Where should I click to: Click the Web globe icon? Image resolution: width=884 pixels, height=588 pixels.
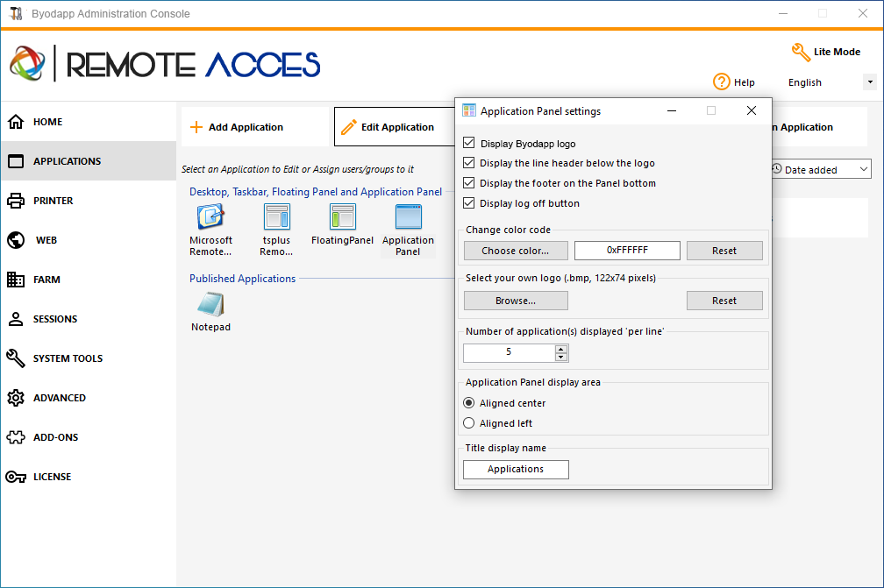(x=16, y=240)
